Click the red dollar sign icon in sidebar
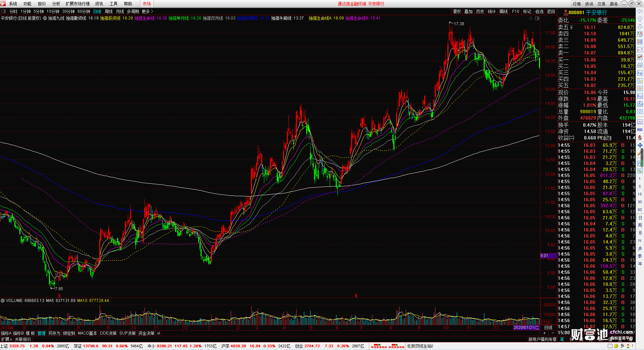 640,137
